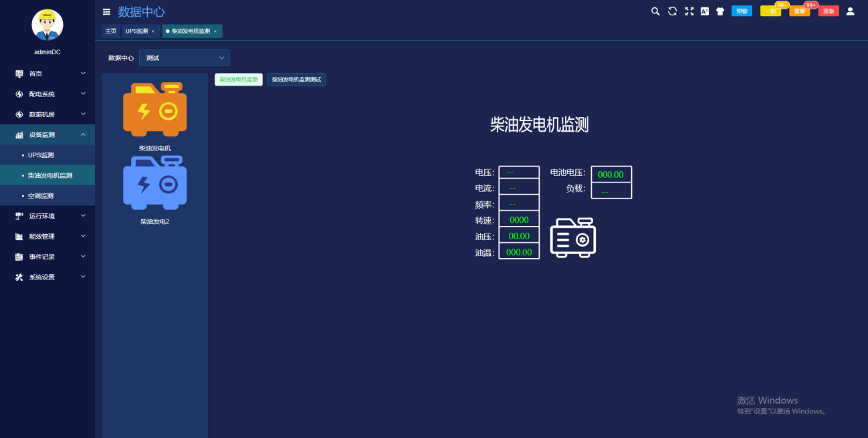The height and width of the screenshot is (438, 868).
Task: Open the 数据中心 dropdown showing 测试
Action: point(184,58)
